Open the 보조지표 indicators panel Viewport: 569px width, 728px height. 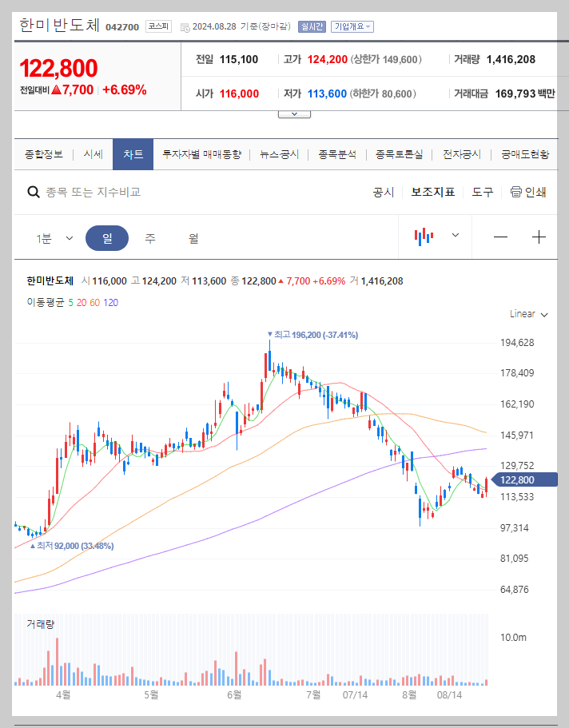coord(433,192)
